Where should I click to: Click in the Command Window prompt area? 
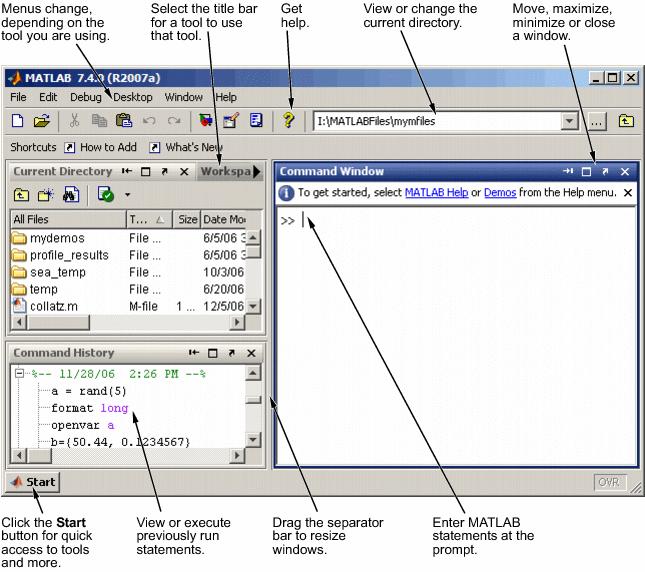click(457, 337)
